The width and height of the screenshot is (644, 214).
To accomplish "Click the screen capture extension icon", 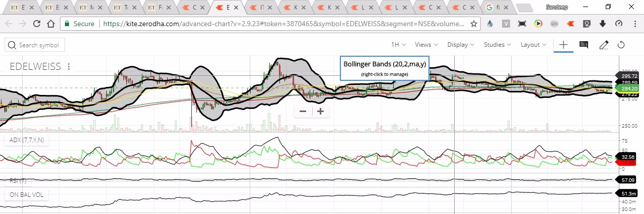I will point(522,24).
